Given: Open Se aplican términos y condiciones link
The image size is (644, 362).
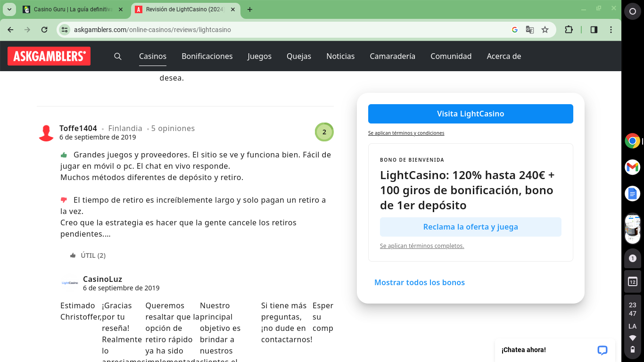Looking at the screenshot, I should 406,133.
